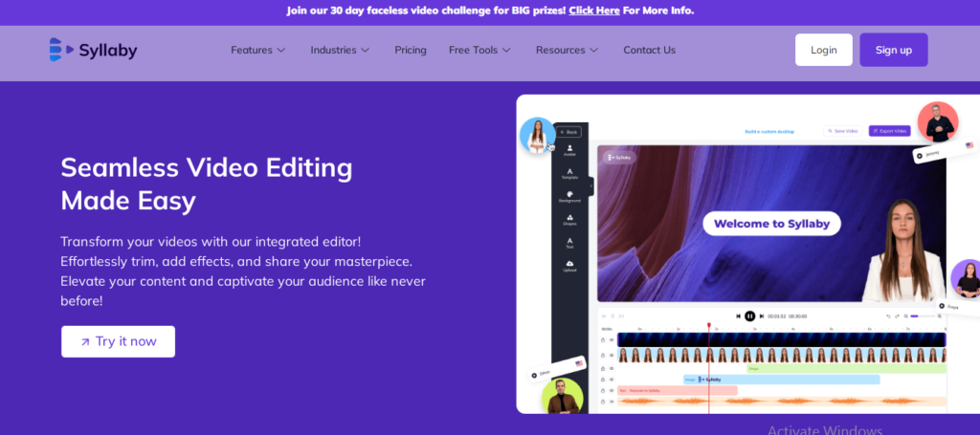Screen dimensions: 980x435
Task: Click the trash delete icon above timeline
Action: pyautogui.click(x=612, y=316)
